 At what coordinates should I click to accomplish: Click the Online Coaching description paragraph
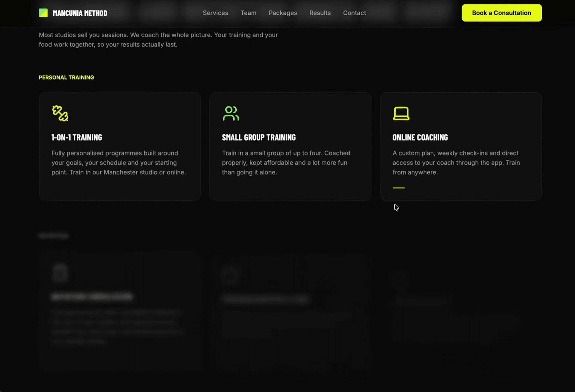point(456,163)
